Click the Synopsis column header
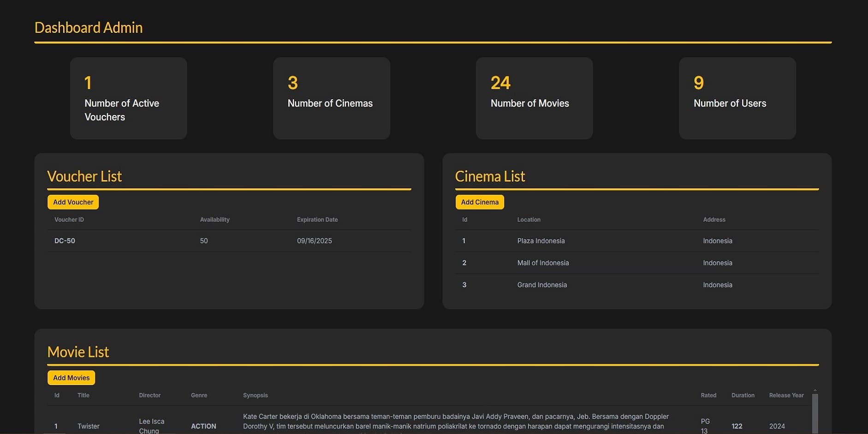The image size is (868, 434). [256, 395]
